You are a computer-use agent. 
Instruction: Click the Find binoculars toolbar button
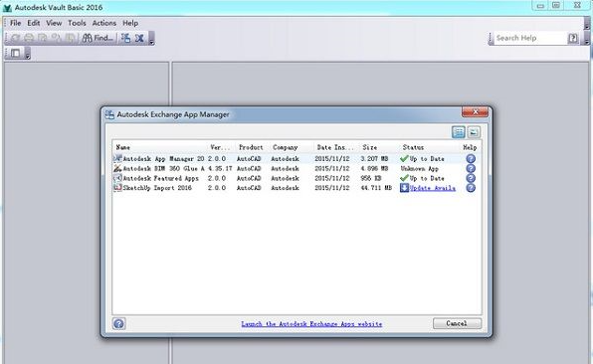pyautogui.click(x=98, y=38)
